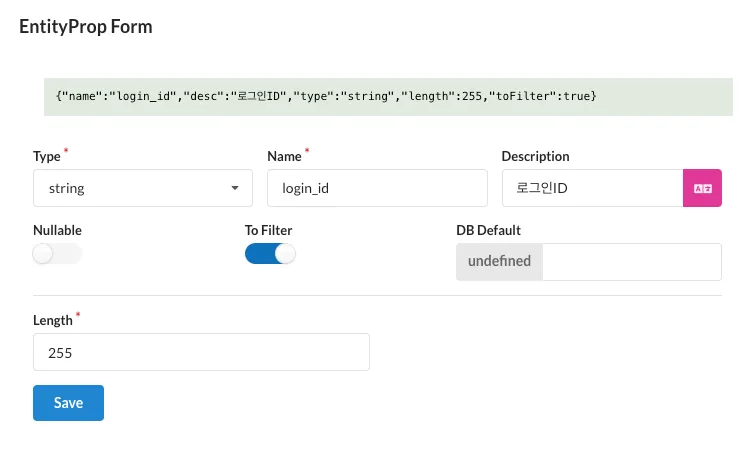This screenshot has height=451, width=755.
Task: Click the Type field label
Action: coord(46,156)
